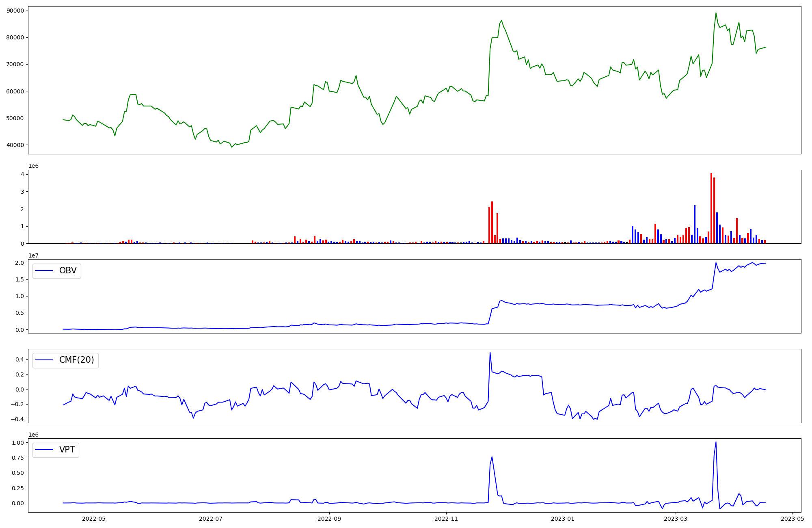The height and width of the screenshot is (528, 812).
Task: Click the 0.4 label on CMF axis
Action: 19,359
